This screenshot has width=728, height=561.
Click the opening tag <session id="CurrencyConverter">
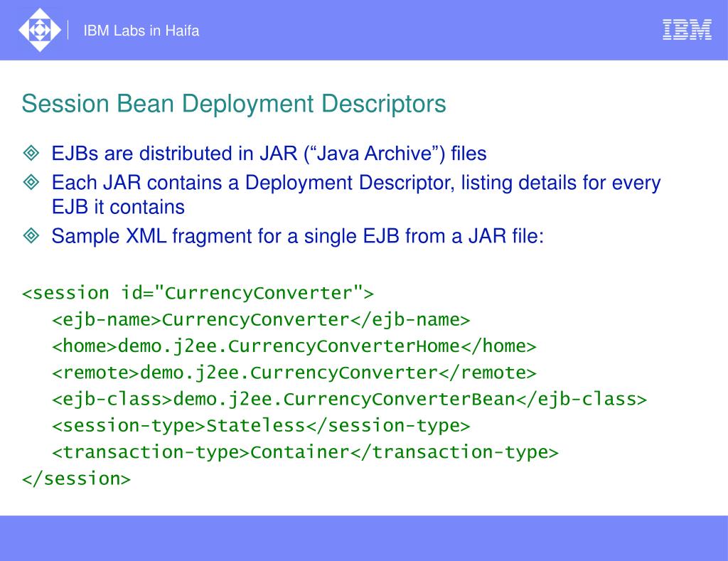coord(198,294)
